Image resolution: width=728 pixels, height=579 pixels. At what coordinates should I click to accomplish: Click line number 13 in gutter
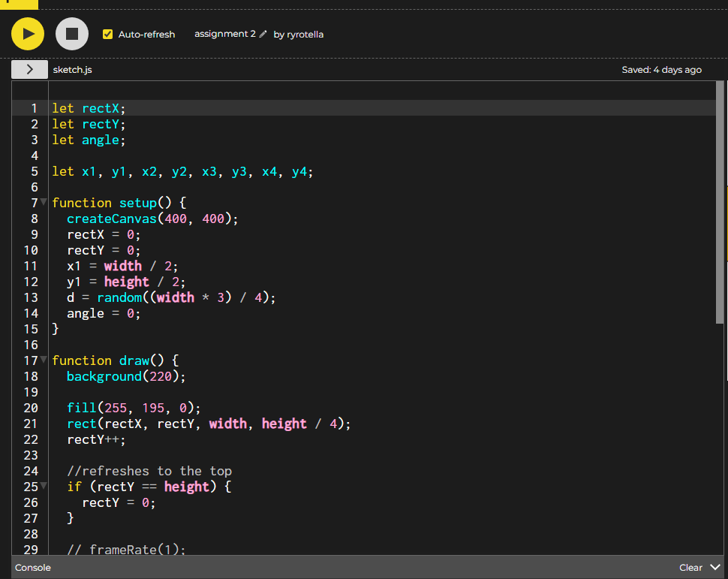click(30, 297)
